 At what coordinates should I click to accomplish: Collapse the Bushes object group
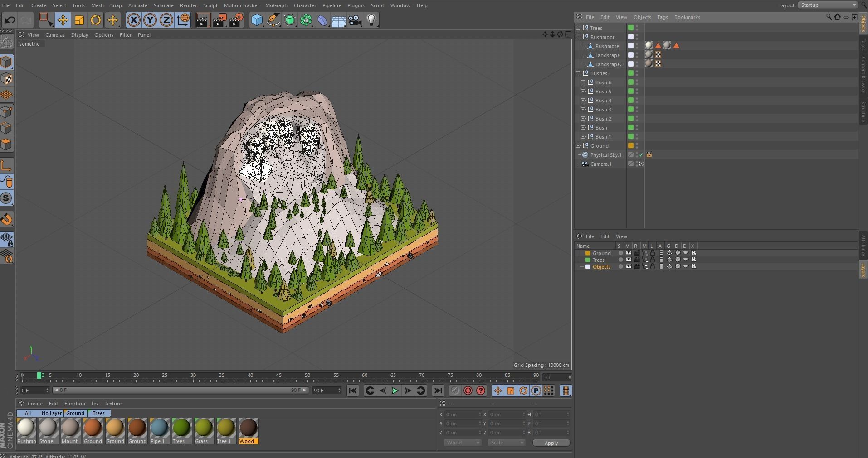(578, 73)
